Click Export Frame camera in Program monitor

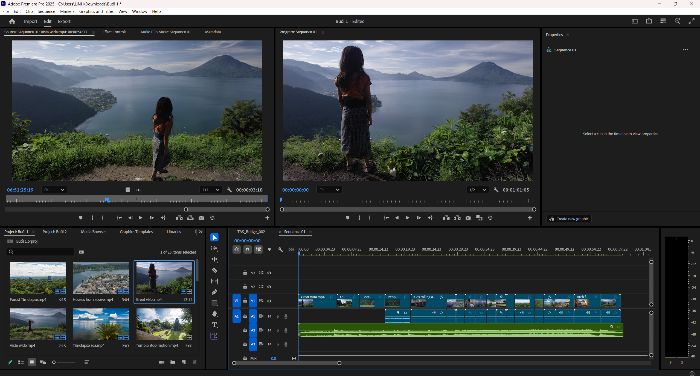[468, 218]
